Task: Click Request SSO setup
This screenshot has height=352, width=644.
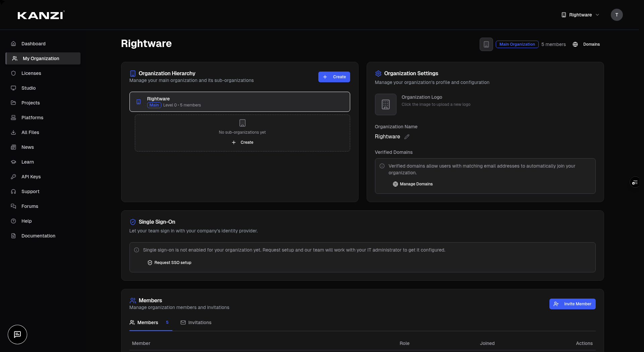Action: (x=169, y=263)
